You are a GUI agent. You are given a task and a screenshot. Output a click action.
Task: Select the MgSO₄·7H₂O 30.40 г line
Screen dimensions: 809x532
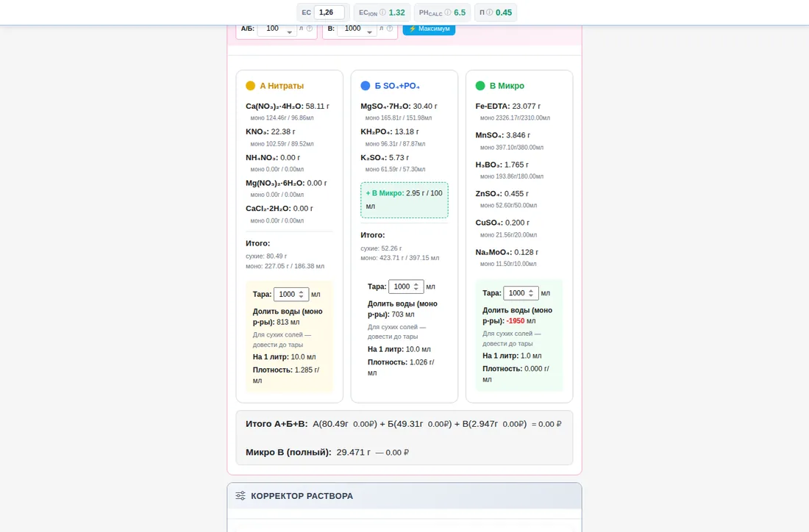pyautogui.click(x=399, y=107)
